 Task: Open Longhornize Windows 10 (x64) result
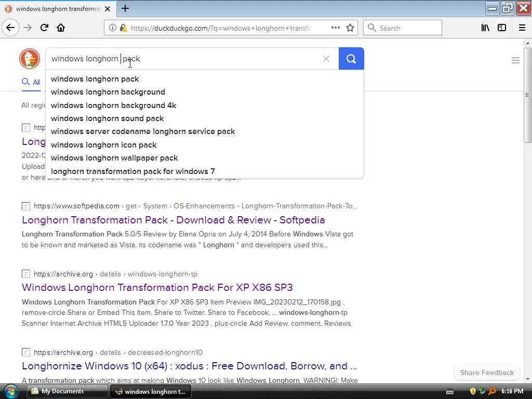click(x=189, y=366)
